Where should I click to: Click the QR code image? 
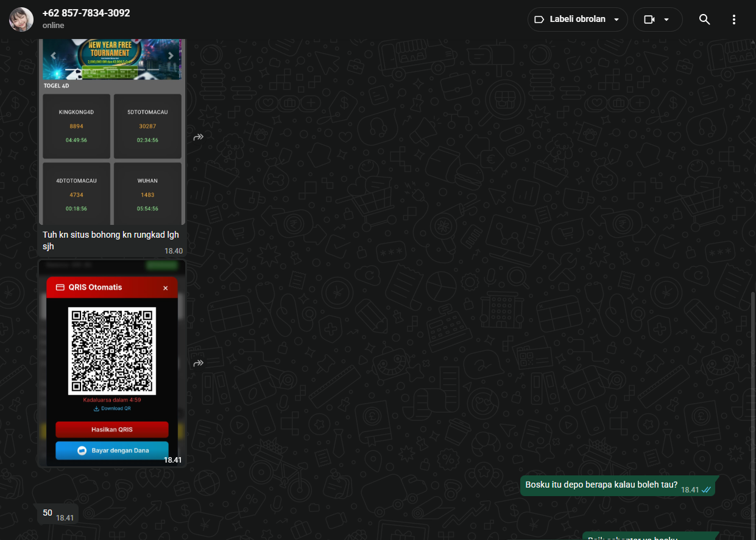tap(112, 351)
